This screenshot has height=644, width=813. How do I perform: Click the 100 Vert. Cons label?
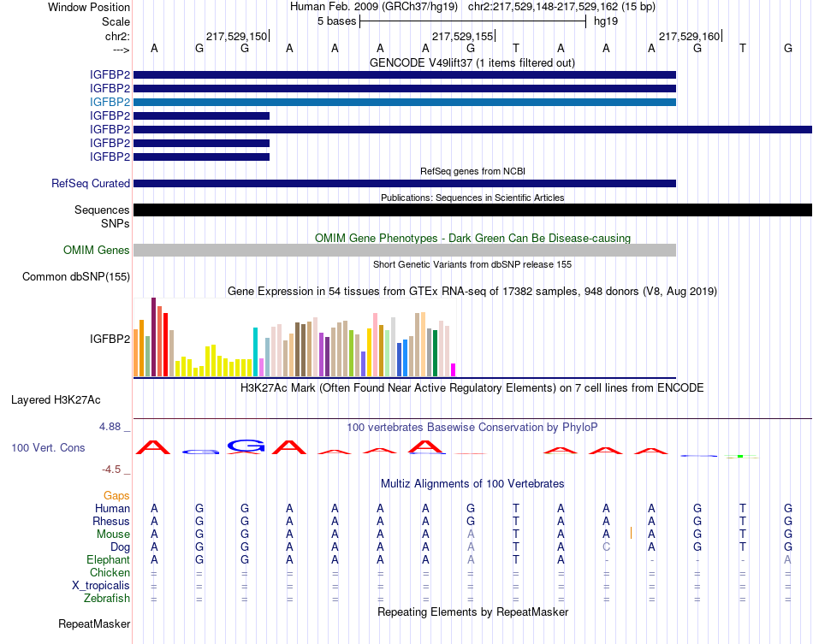[48, 447]
